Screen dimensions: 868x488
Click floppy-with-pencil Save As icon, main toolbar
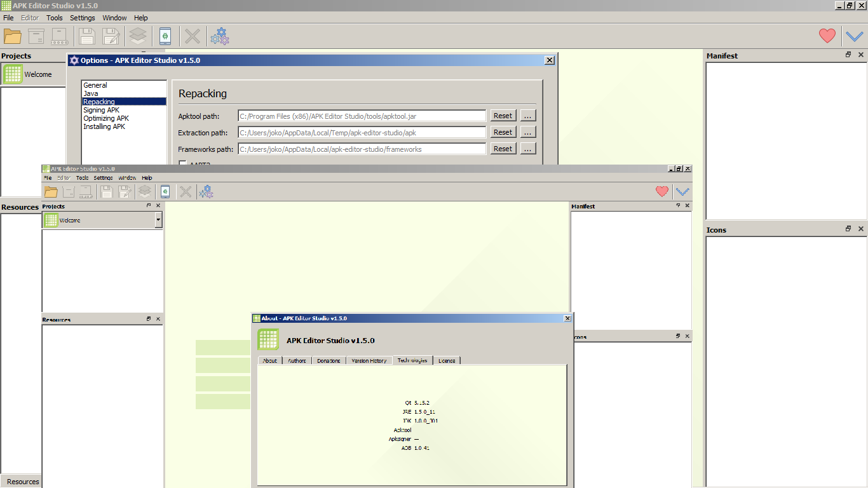click(x=112, y=36)
